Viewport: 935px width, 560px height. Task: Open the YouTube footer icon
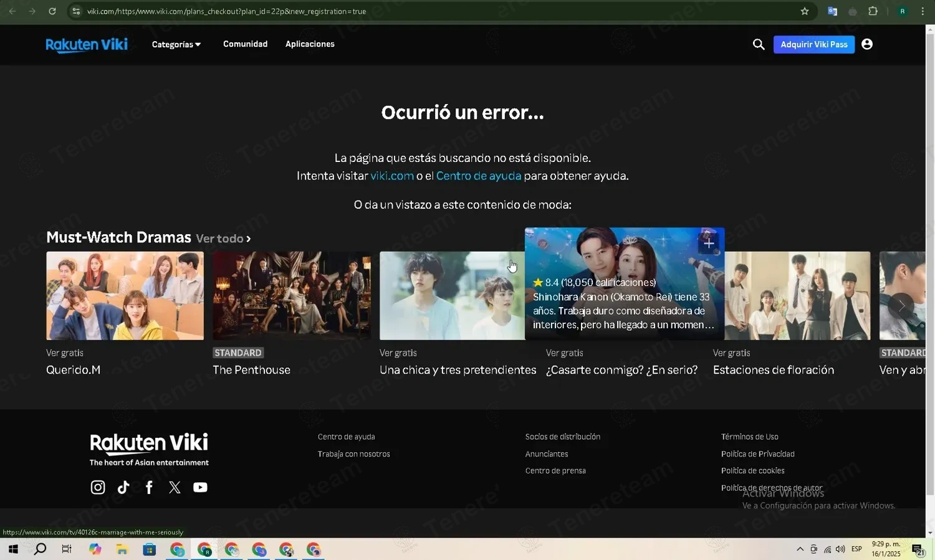tap(200, 487)
